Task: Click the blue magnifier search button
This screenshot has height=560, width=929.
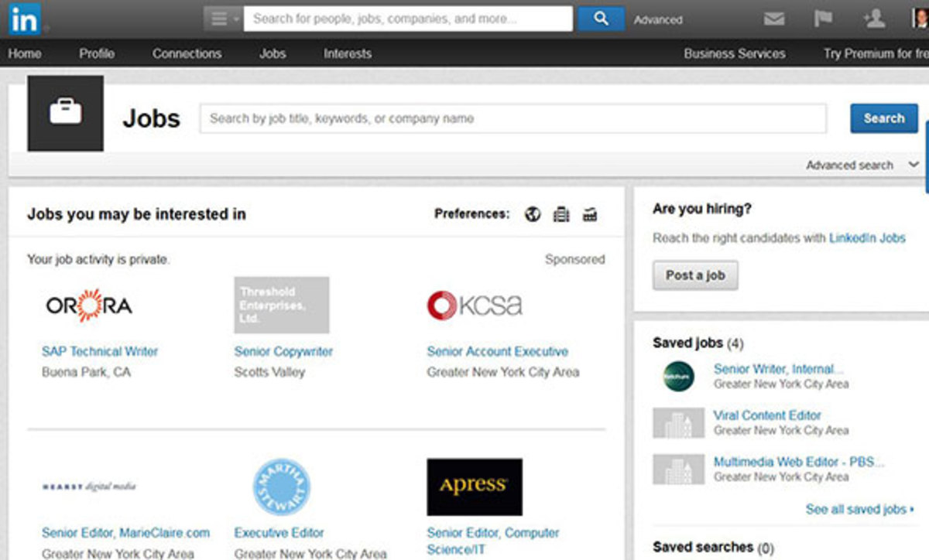Action: [601, 19]
